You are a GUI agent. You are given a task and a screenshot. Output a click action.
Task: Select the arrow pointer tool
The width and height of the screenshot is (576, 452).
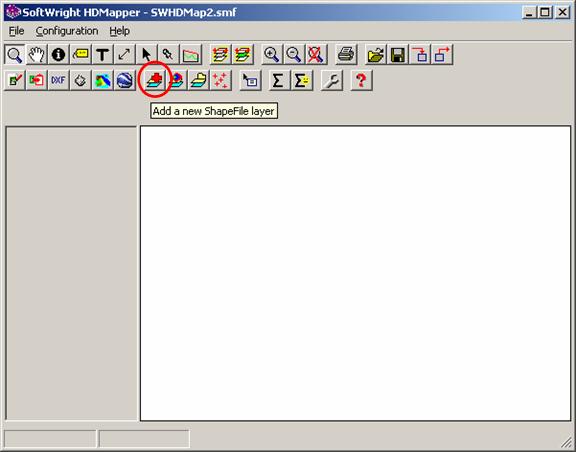coord(146,55)
